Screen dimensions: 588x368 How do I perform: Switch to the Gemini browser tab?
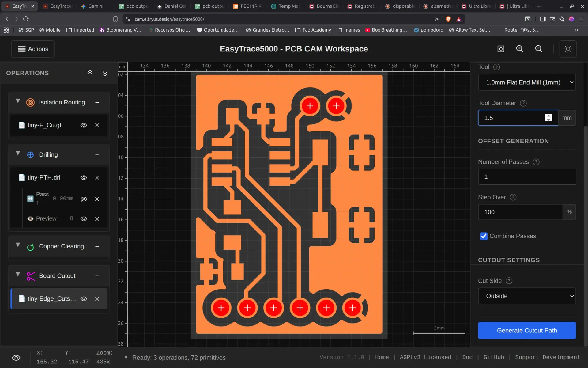coord(92,6)
